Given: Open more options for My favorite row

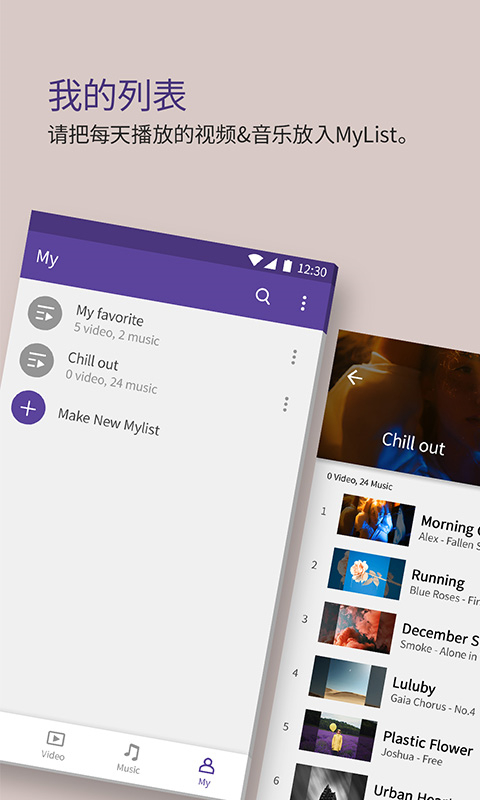Looking at the screenshot, I should tap(294, 357).
